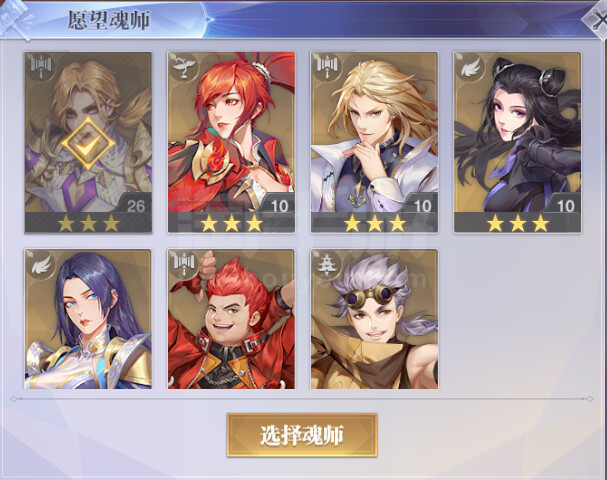Click the class icon on the red-haired female card
The image size is (607, 480).
pos(184,67)
